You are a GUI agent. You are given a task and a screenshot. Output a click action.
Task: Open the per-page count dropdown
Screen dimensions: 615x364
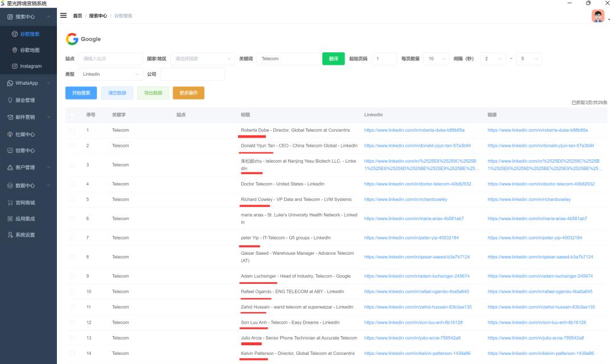[438, 59]
